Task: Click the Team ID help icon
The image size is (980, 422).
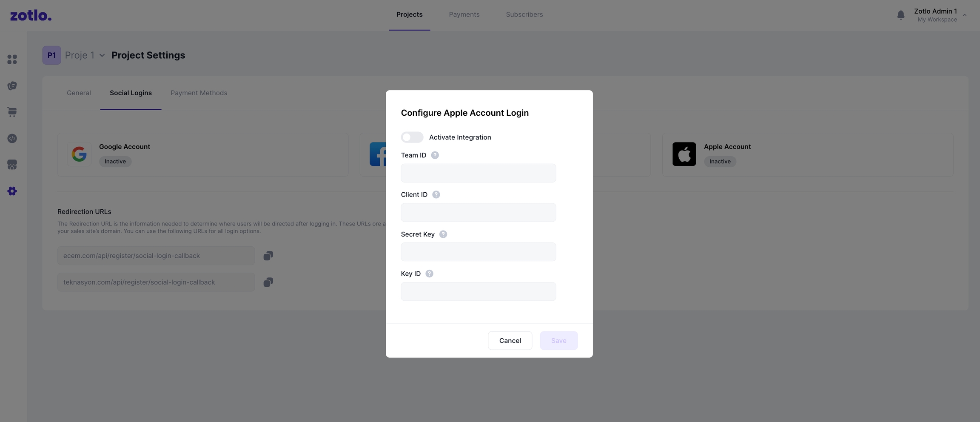Action: coord(435,155)
